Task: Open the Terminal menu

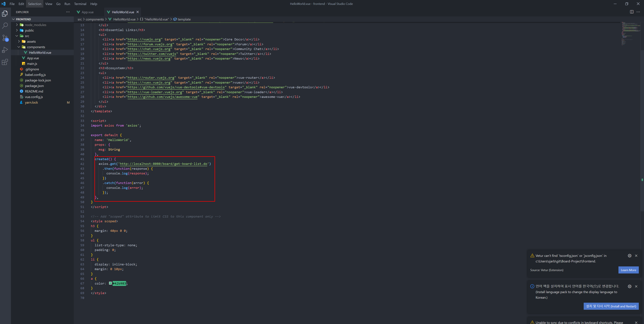Action: 80,4
